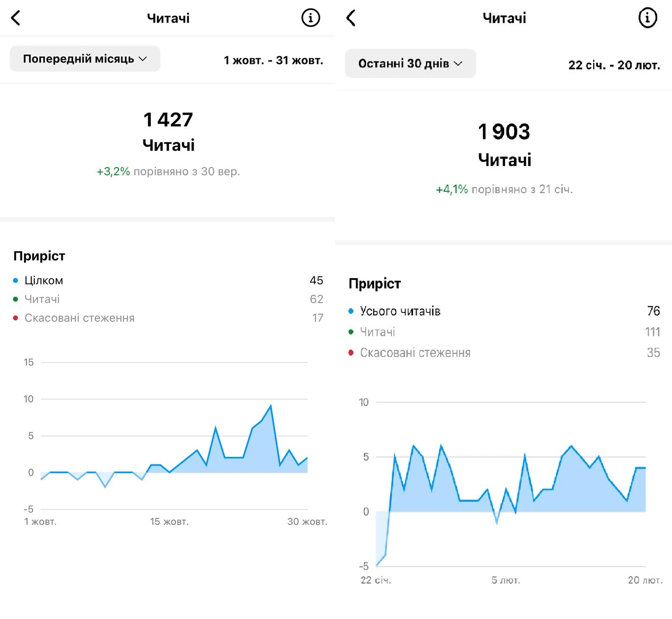Viewport: 672px width, 619px height.
Task: Tap the Приріст heading on the October screen
Action: 39,256
